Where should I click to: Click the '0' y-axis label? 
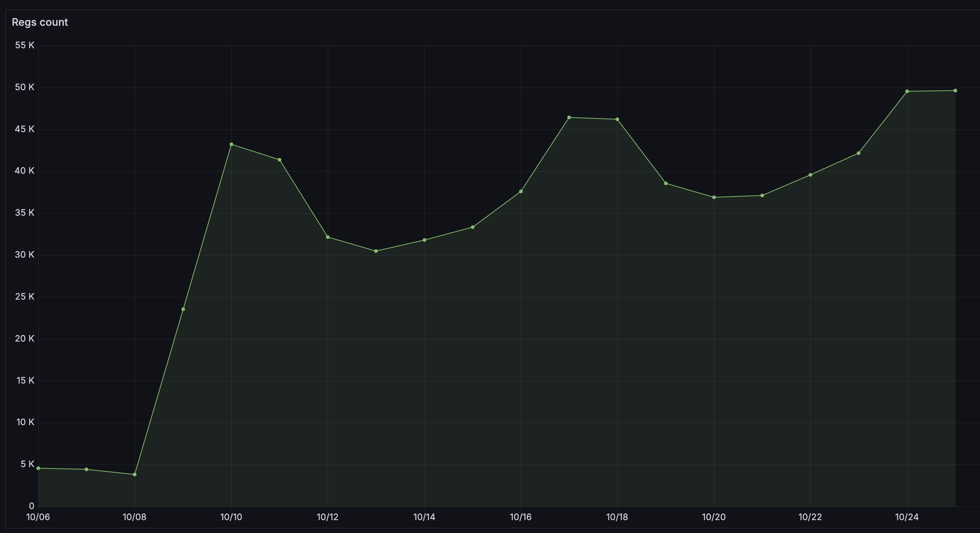click(x=32, y=506)
